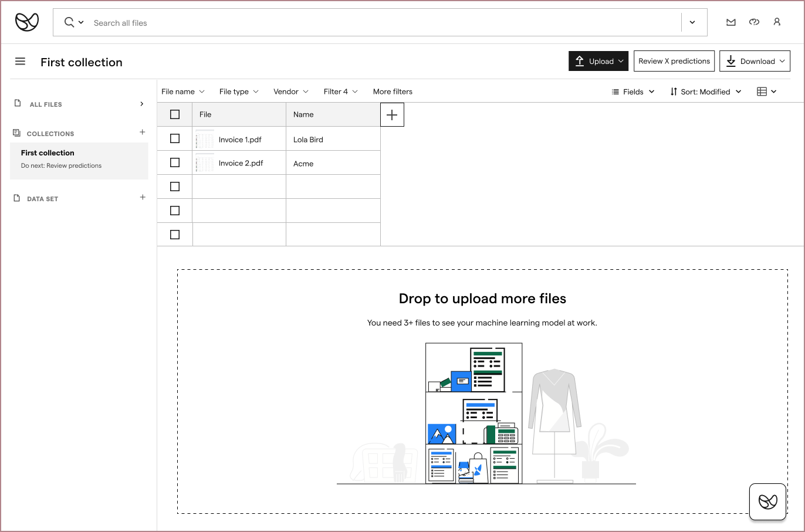Click the Butler Labs logo top left
The width and height of the screenshot is (805, 532).
click(26, 21)
